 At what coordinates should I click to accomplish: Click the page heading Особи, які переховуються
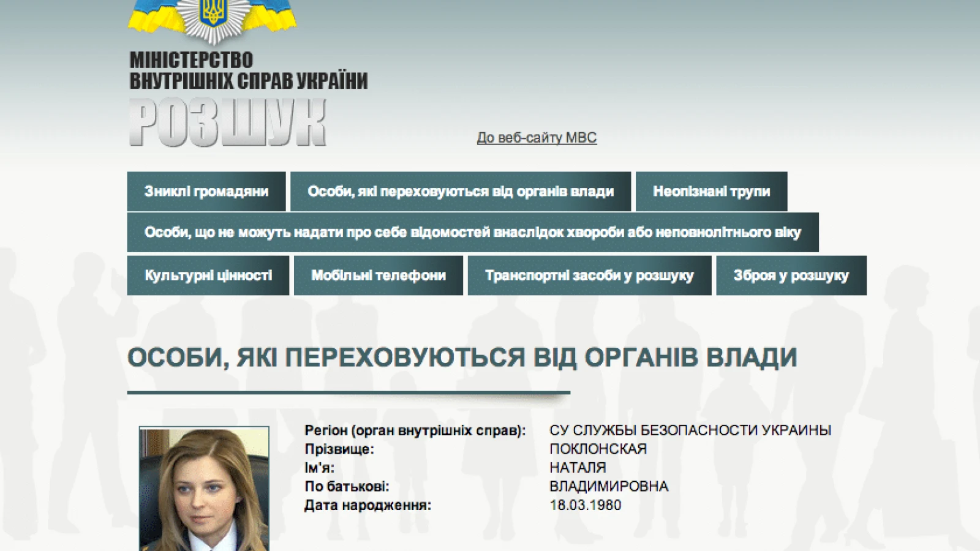462,358
